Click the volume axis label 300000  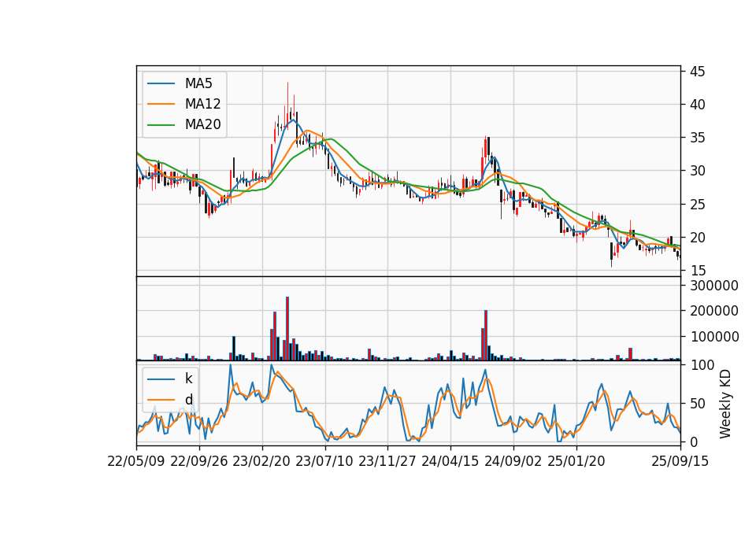714,286
